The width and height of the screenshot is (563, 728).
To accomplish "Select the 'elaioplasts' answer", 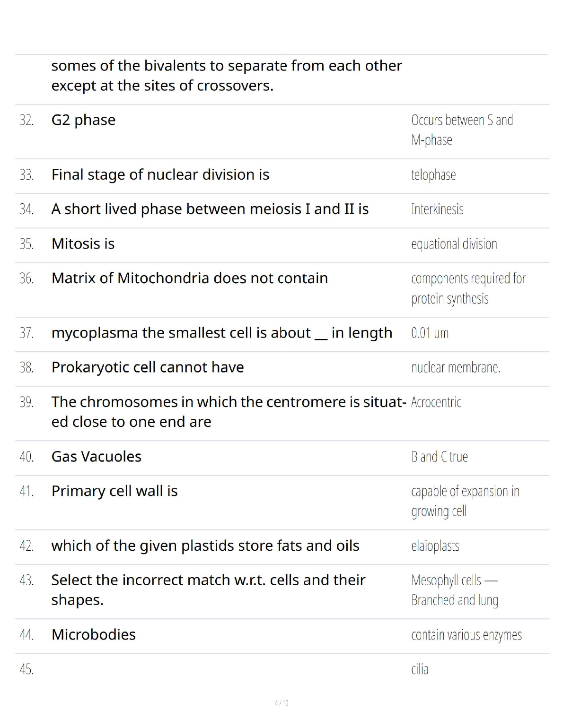I will [x=435, y=546].
